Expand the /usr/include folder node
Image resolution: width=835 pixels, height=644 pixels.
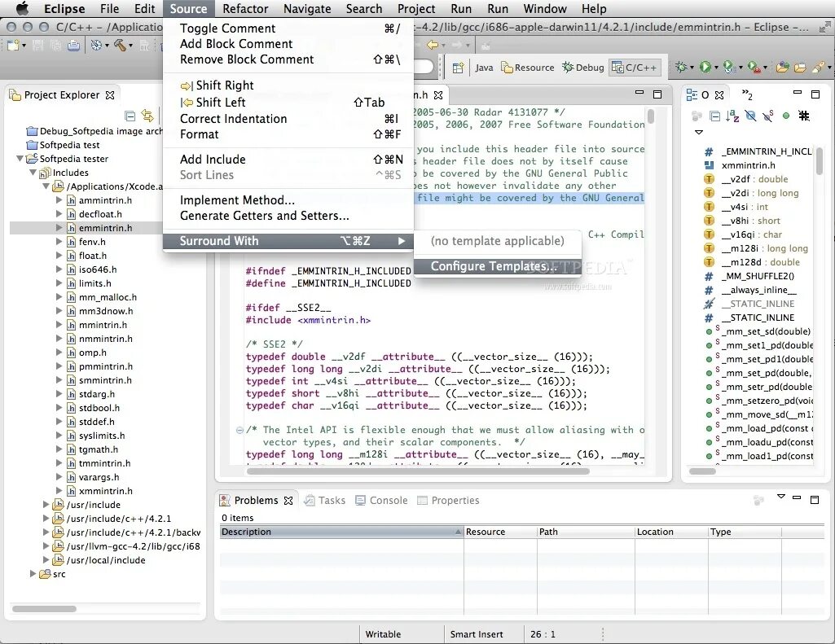[46, 505]
